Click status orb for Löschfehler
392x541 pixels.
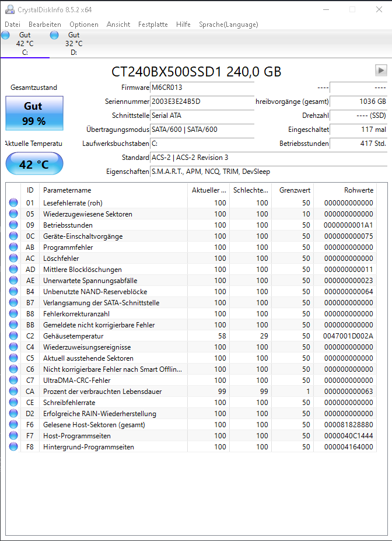coord(13,258)
